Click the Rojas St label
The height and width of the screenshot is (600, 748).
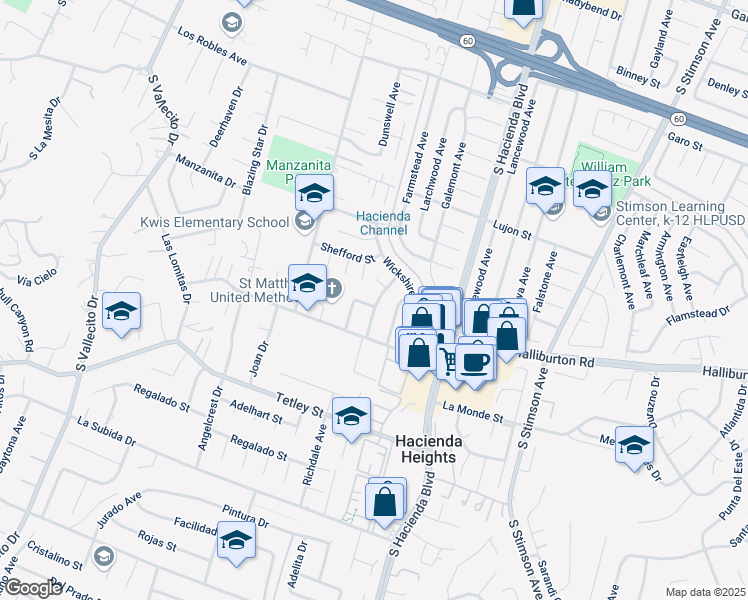(157, 541)
